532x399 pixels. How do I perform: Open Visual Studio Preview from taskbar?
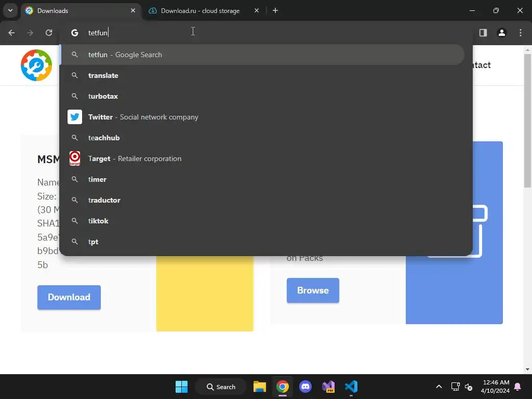point(328,387)
